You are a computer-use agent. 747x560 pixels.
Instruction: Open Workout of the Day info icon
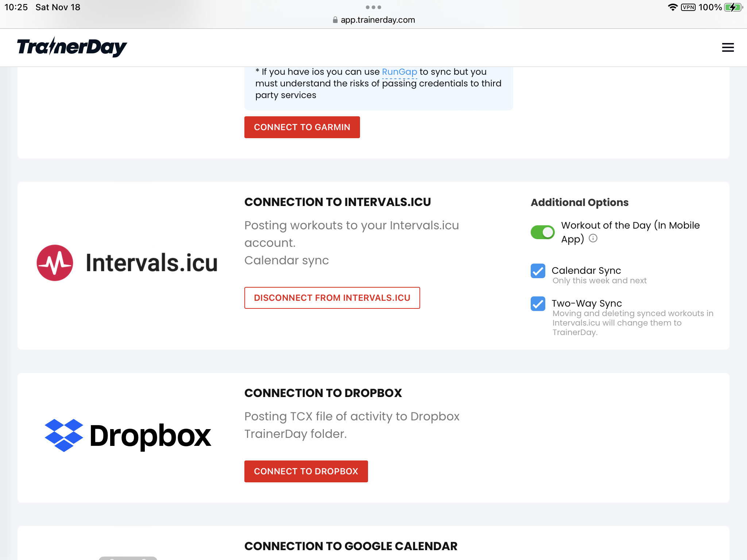(593, 238)
